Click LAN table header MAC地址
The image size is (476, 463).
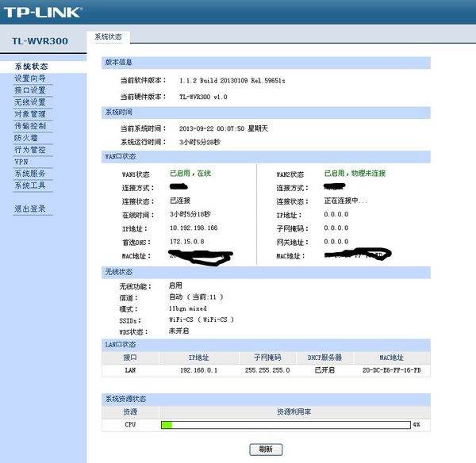click(392, 358)
